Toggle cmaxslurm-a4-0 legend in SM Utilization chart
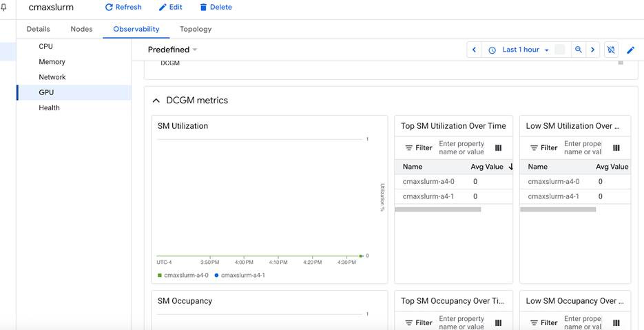The width and height of the screenshot is (644, 330). click(183, 276)
